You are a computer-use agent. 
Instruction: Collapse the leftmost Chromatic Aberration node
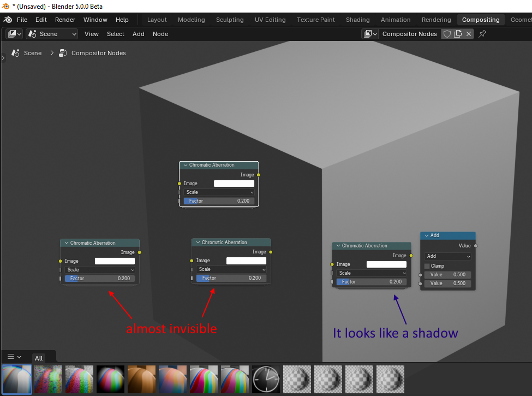67,243
